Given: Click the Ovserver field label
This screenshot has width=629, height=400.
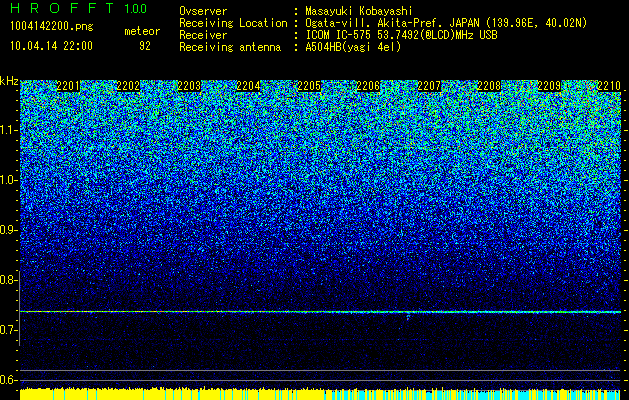Looking at the screenshot, I should coord(203,11).
